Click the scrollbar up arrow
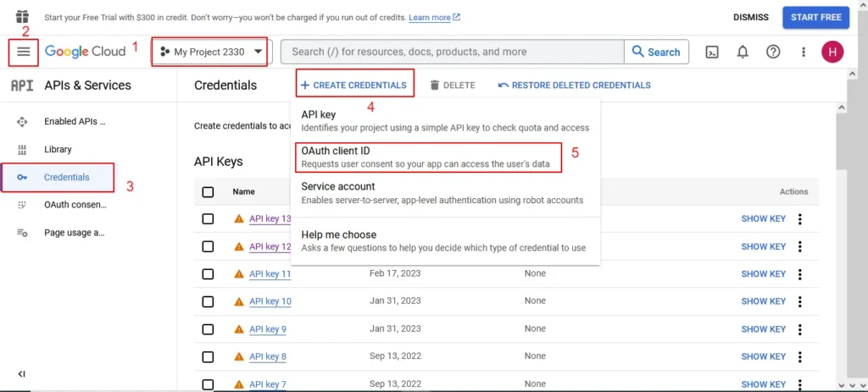Screen dimensions: 868x392 point(842,108)
